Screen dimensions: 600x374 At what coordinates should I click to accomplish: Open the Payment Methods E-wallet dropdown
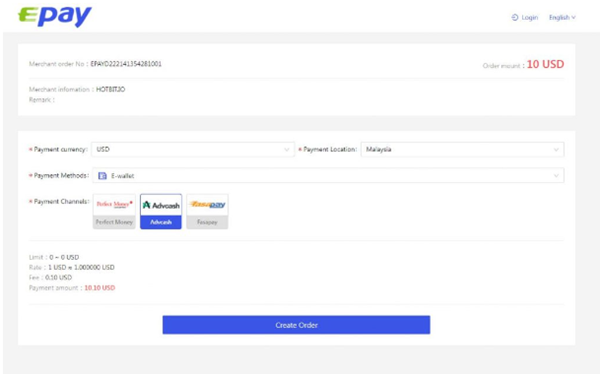[x=328, y=175]
